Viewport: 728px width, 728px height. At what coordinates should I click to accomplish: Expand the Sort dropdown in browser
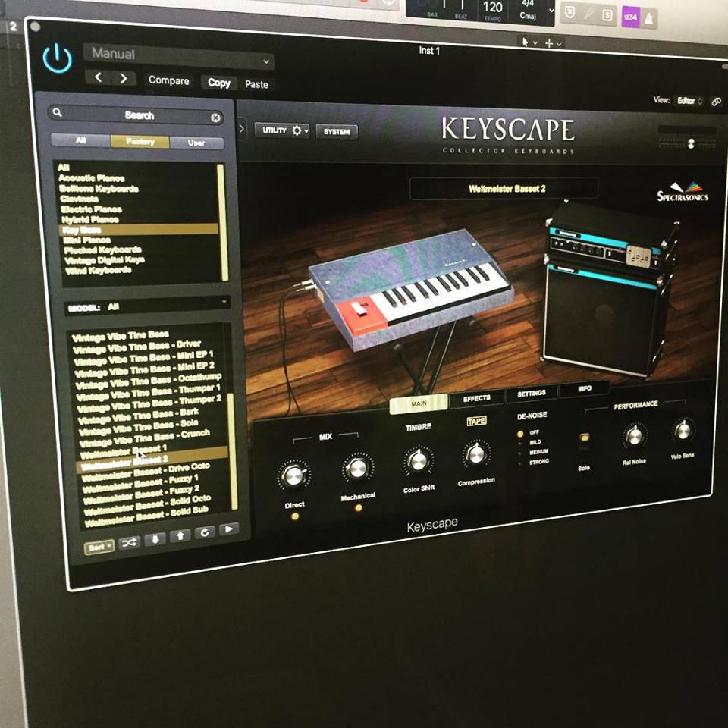pos(99,546)
